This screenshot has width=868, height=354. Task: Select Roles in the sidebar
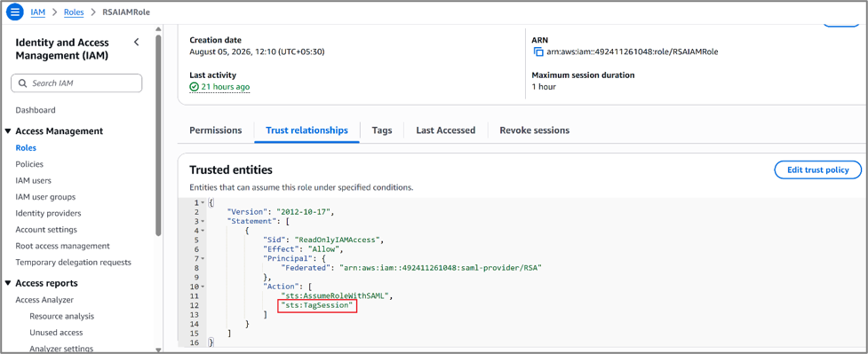(x=26, y=147)
